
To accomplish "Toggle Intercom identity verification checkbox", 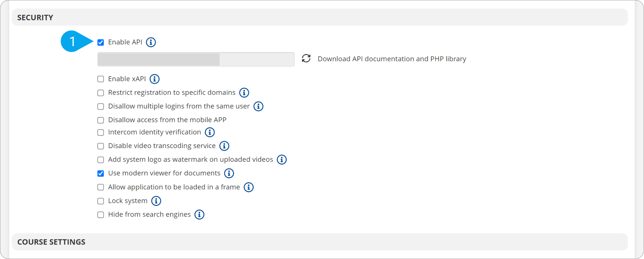I will coord(101,132).
